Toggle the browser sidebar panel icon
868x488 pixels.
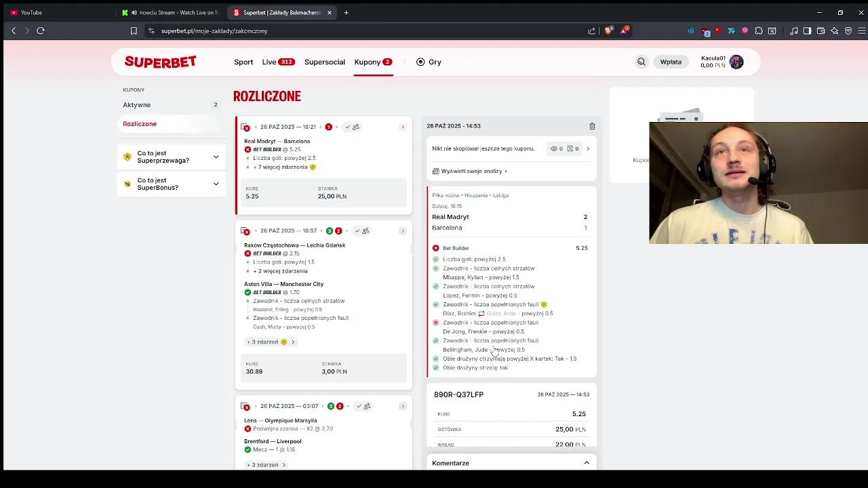(x=807, y=30)
